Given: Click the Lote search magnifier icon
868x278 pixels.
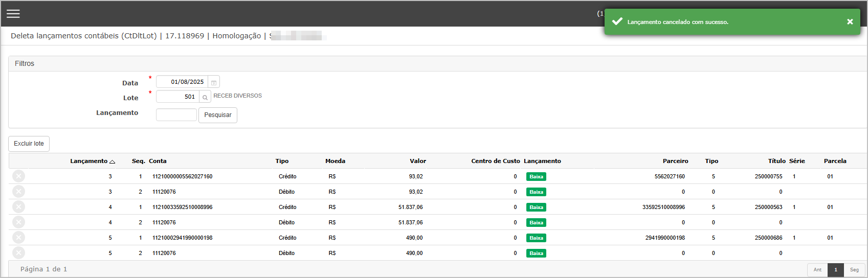Looking at the screenshot, I should pyautogui.click(x=205, y=97).
